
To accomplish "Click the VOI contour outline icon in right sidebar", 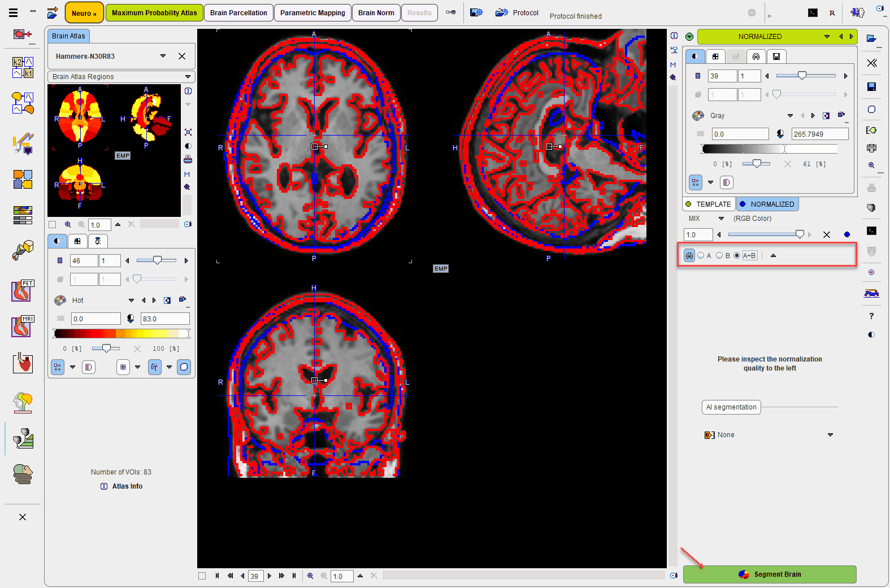I will click(x=871, y=110).
